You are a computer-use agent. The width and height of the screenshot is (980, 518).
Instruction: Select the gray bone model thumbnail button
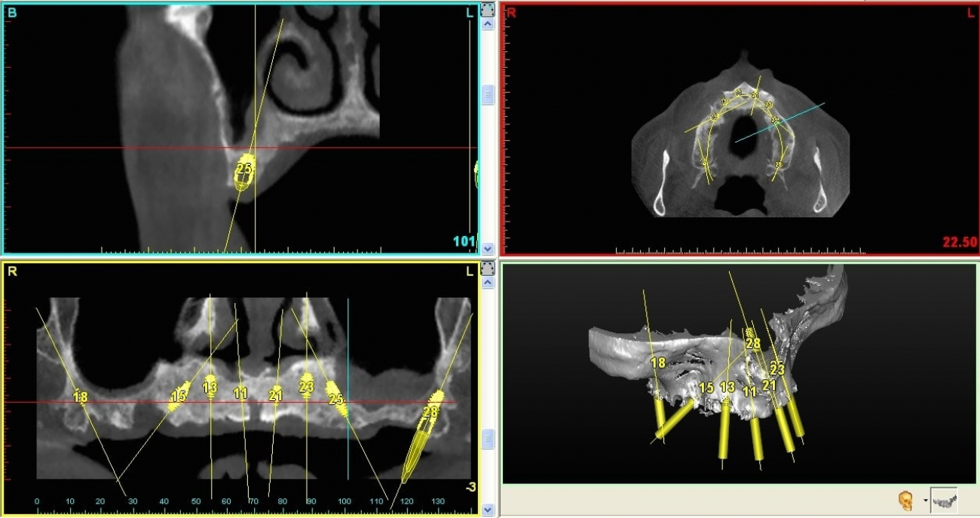[944, 500]
